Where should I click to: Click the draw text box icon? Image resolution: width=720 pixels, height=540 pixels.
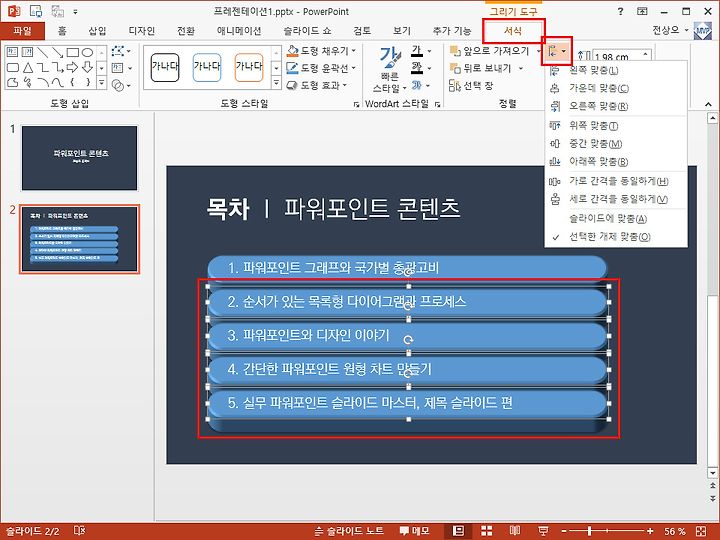118,68
